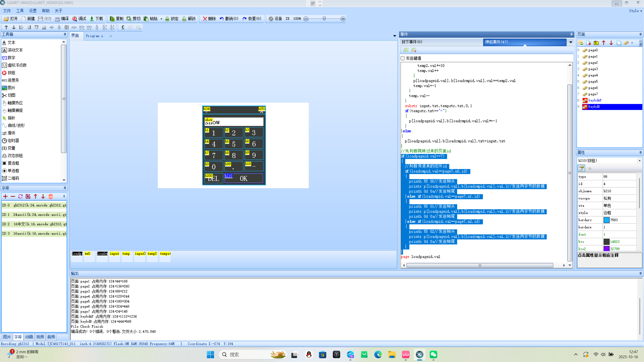Viewport: 644px width, 362px height.
Task: Open the 工具 menu
Action: [x=20, y=11]
